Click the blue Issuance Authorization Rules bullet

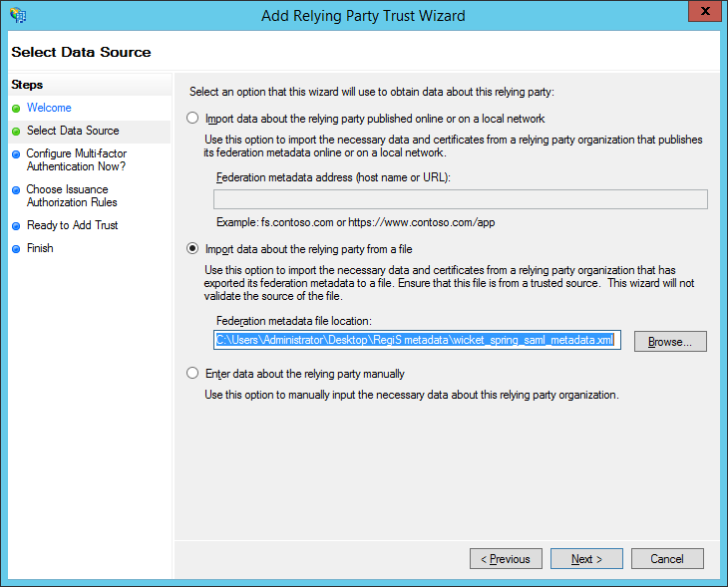pyautogui.click(x=16, y=189)
